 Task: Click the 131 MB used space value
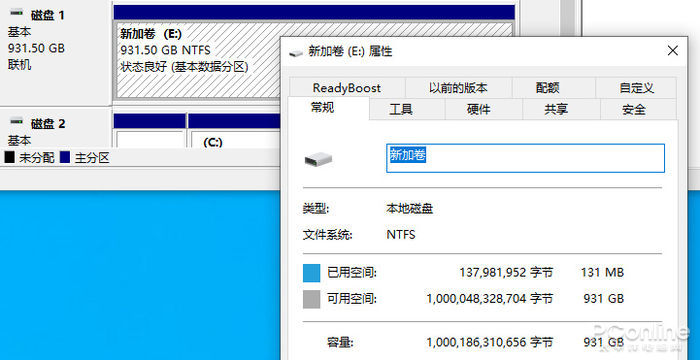click(602, 272)
